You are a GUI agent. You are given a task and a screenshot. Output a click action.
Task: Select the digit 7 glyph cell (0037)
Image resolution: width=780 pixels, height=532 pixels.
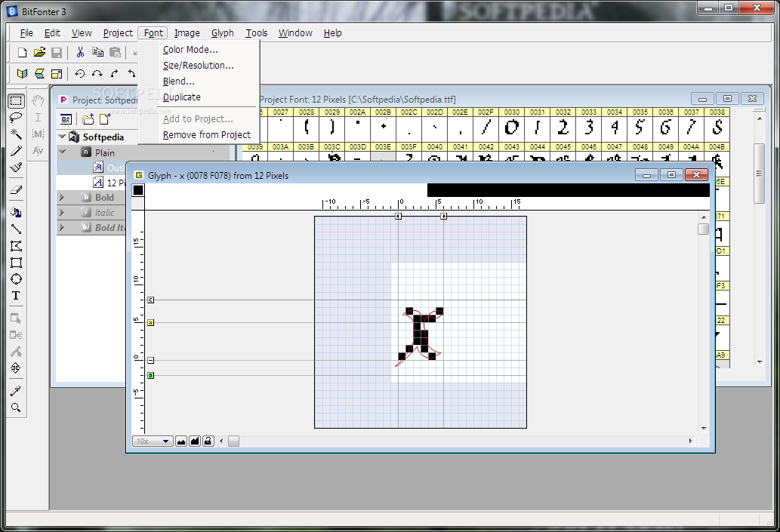(x=692, y=125)
